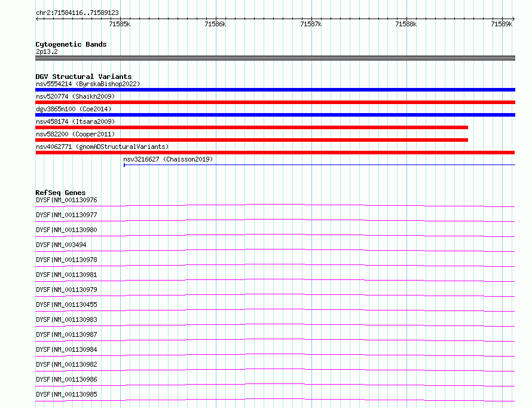Click the Cytogenetic Bands track title
This screenshot has width=532, height=408.
[71, 44]
